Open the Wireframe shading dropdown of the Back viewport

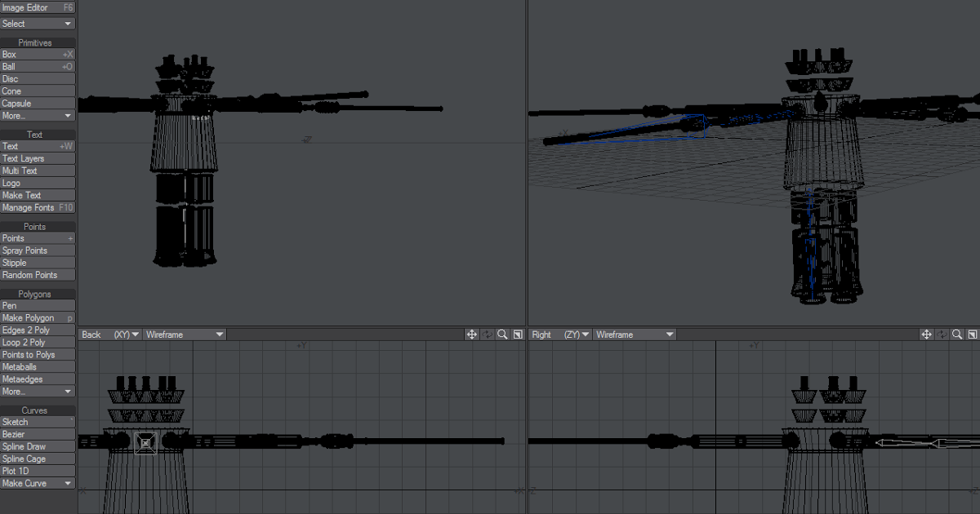click(184, 334)
